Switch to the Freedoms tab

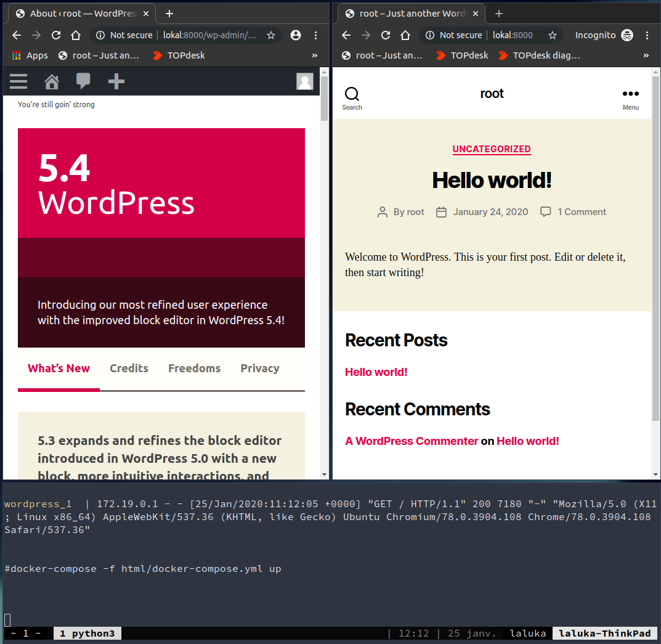point(194,369)
